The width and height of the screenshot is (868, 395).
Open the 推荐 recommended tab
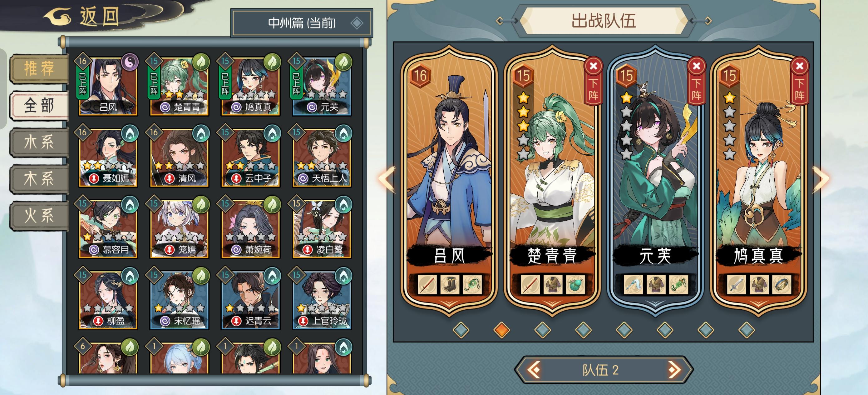click(x=39, y=68)
